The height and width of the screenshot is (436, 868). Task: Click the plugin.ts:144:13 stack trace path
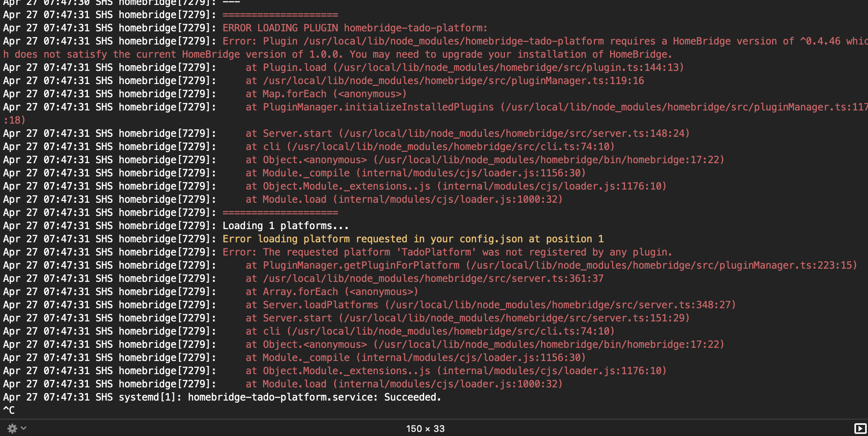click(508, 68)
